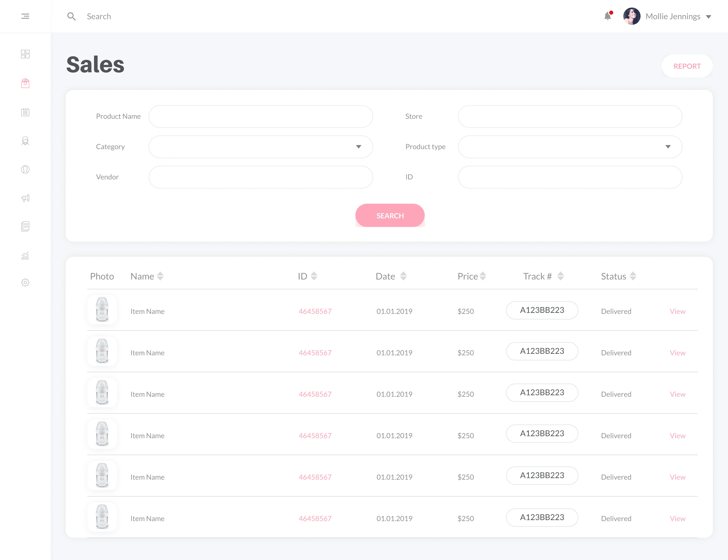This screenshot has width=728, height=560.
Task: Click the megaphone promotions icon
Action: (x=25, y=198)
